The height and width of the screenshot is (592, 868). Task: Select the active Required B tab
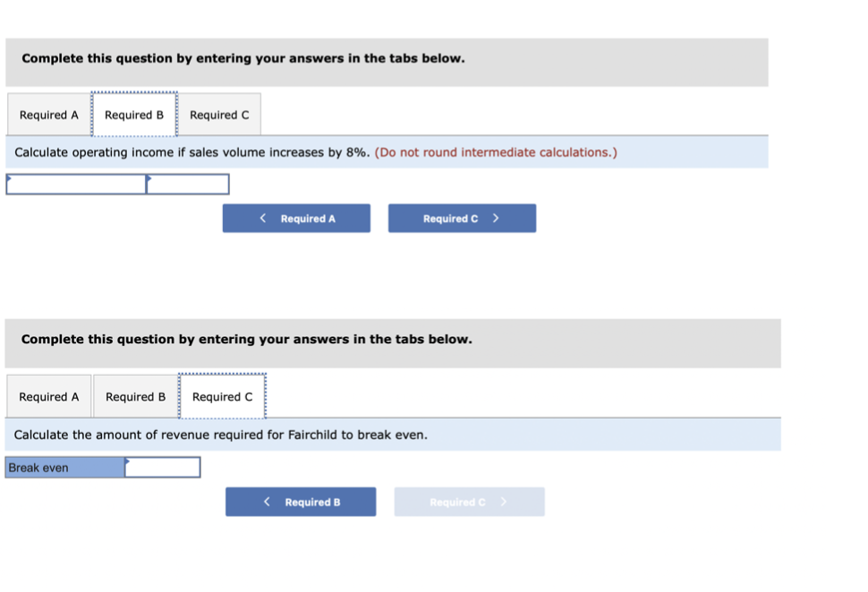(134, 114)
